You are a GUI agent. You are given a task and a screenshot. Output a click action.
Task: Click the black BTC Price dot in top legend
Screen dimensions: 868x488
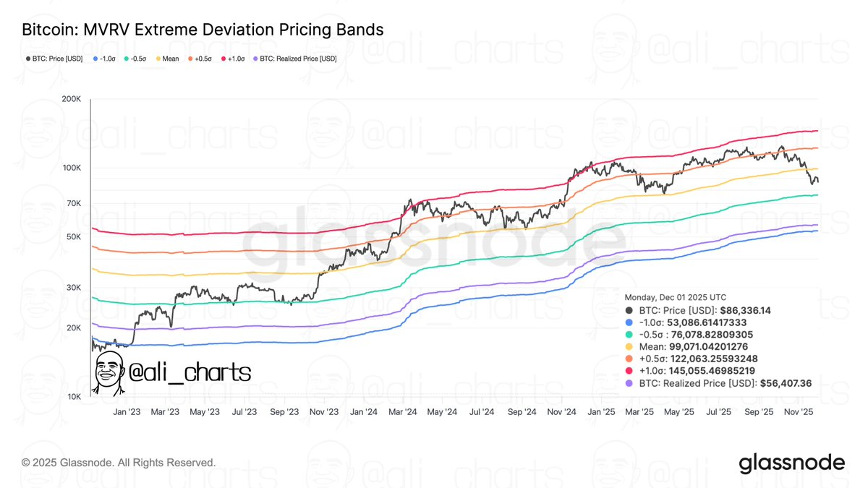[x=27, y=59]
